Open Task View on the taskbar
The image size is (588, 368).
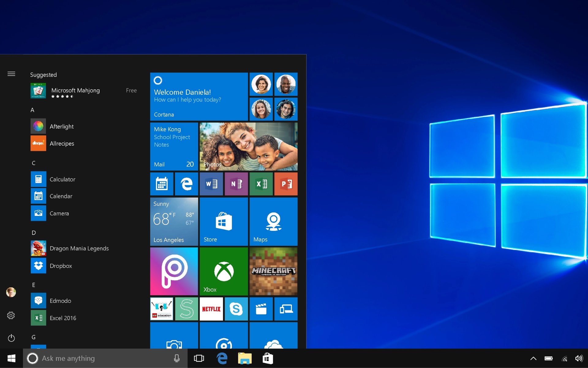click(x=199, y=358)
